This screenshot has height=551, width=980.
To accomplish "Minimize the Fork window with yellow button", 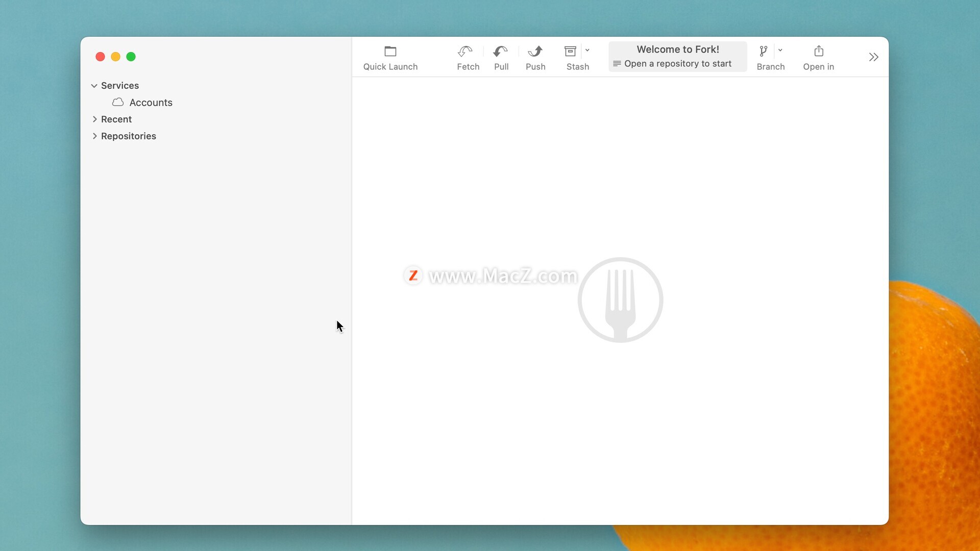I will click(x=115, y=57).
